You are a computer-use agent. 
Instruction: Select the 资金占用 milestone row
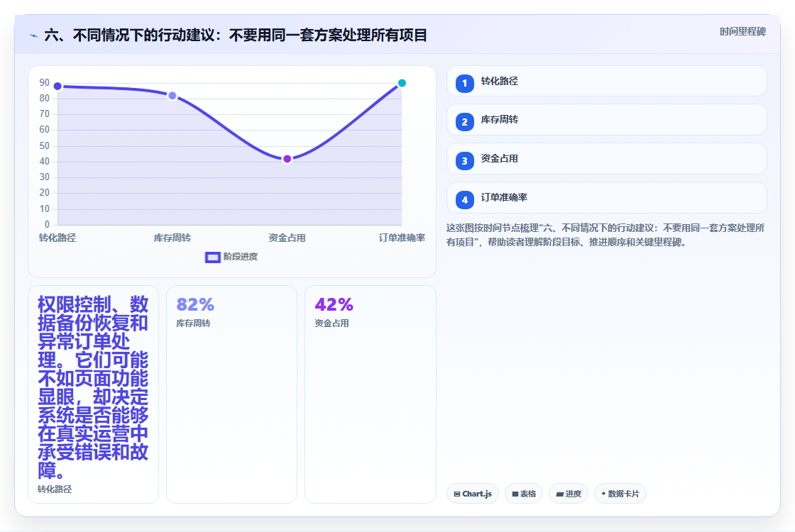pos(606,159)
